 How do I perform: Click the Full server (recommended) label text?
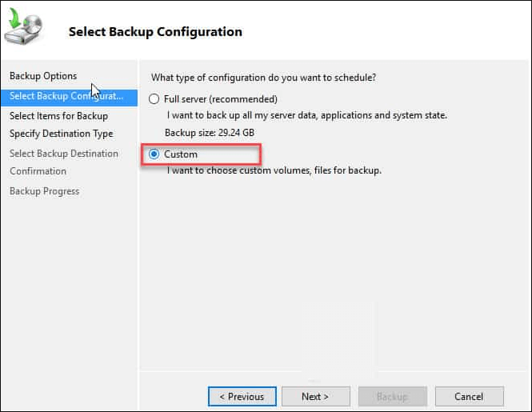coord(220,99)
